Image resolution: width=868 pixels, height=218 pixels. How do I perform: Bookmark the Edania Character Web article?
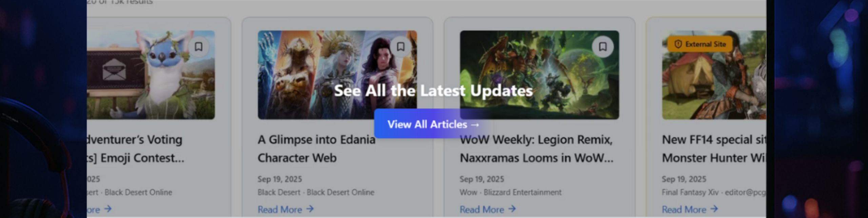(x=400, y=46)
